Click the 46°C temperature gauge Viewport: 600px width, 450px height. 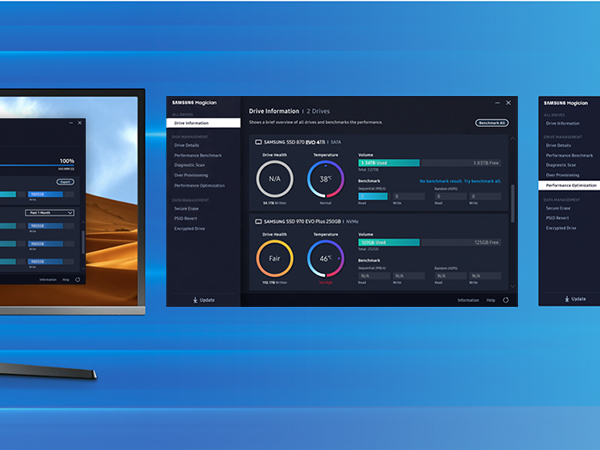pos(326,259)
